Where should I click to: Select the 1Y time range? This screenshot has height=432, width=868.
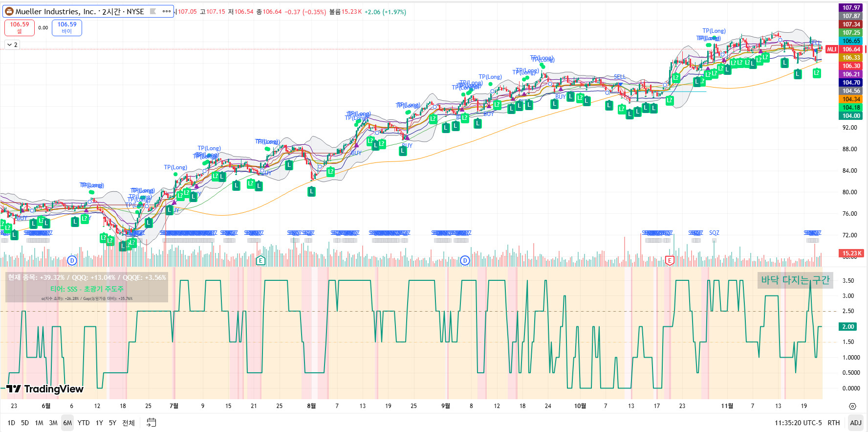99,423
